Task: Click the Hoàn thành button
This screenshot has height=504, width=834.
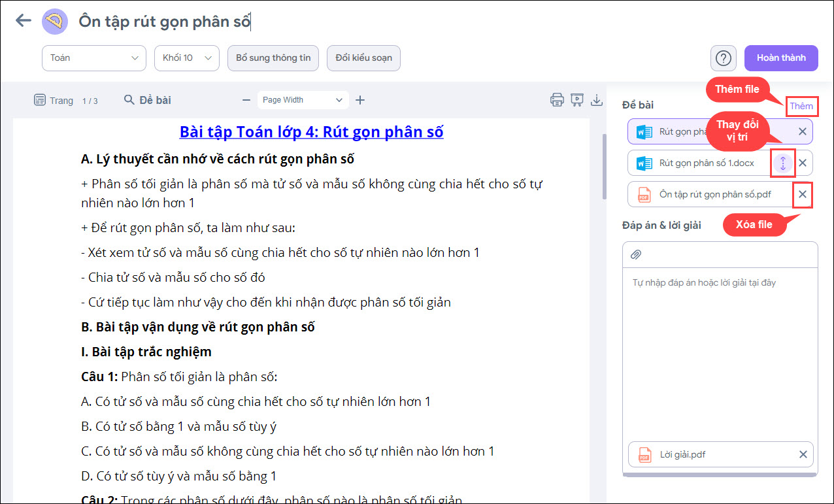Action: click(781, 58)
